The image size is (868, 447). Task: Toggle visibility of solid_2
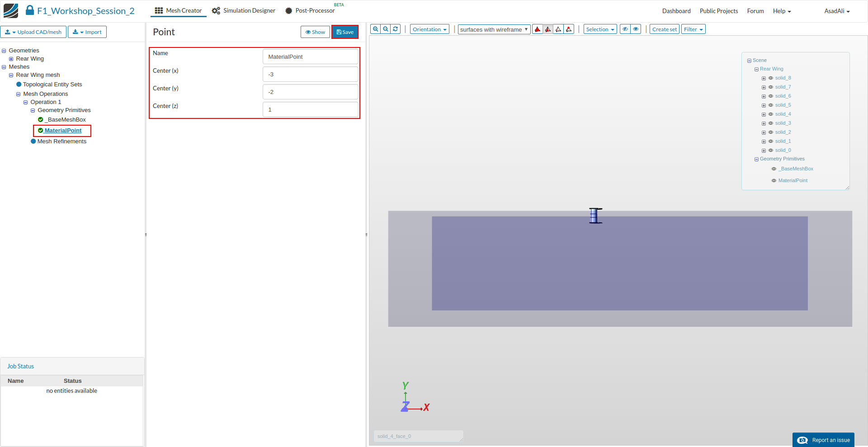point(771,132)
